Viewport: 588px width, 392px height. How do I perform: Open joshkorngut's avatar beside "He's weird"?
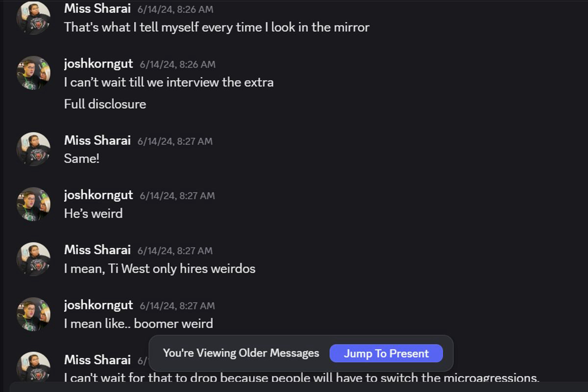(x=33, y=204)
